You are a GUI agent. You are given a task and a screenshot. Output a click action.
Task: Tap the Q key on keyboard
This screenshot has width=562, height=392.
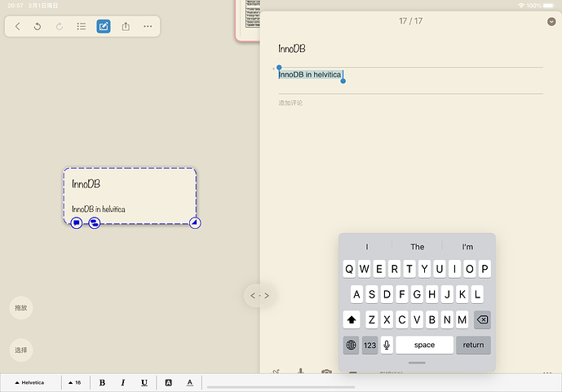(x=349, y=269)
